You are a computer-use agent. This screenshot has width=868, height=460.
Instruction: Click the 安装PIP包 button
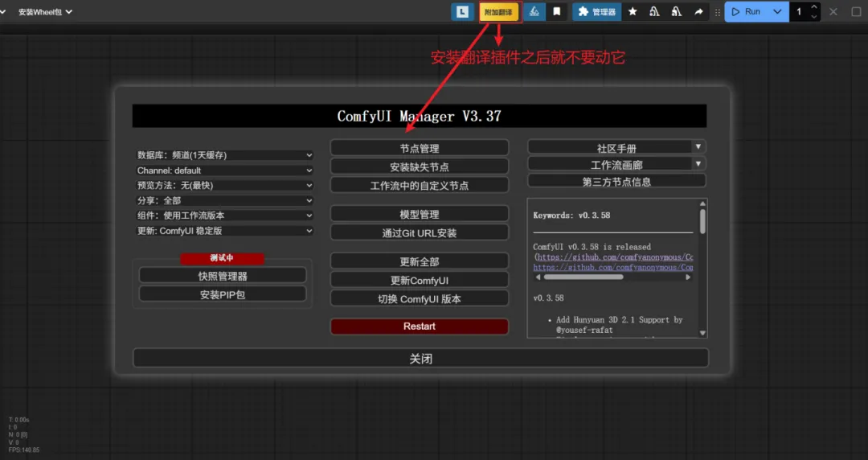[223, 294]
